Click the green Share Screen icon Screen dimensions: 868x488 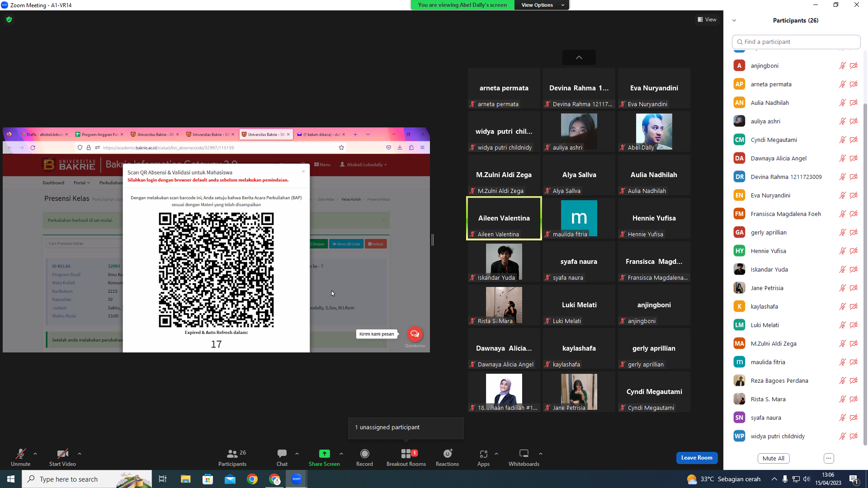click(x=324, y=454)
